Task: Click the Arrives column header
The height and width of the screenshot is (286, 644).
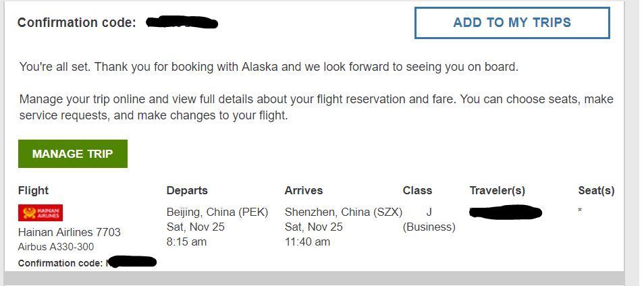Action: click(x=304, y=190)
